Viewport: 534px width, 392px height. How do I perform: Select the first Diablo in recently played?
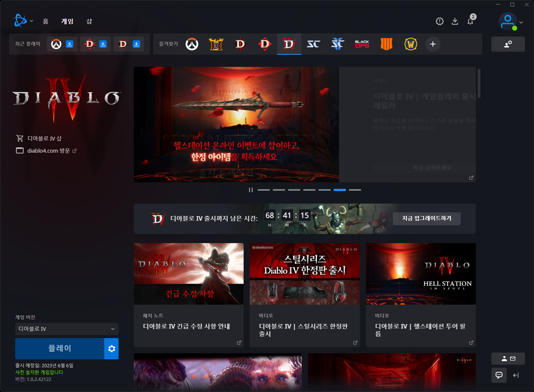(x=90, y=44)
